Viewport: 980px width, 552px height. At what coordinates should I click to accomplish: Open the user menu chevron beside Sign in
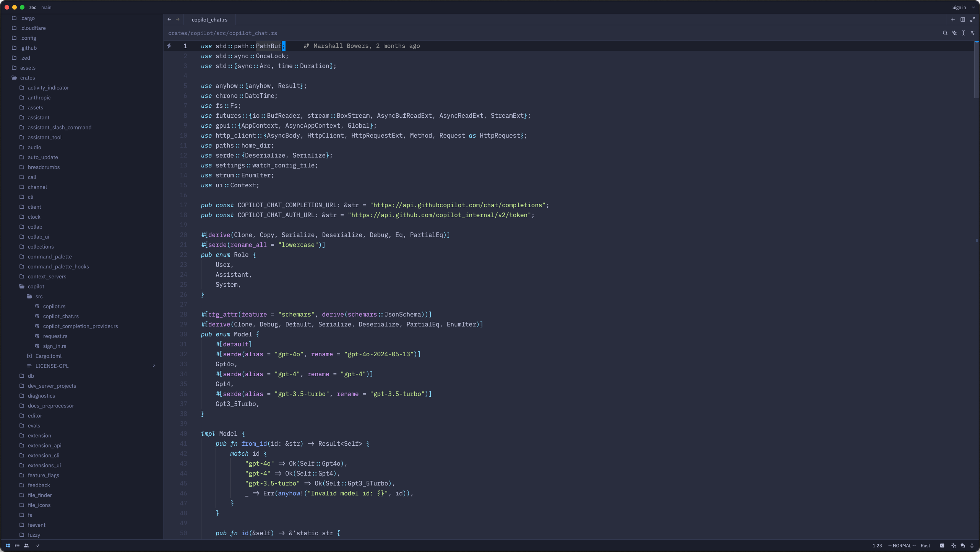[x=974, y=7]
